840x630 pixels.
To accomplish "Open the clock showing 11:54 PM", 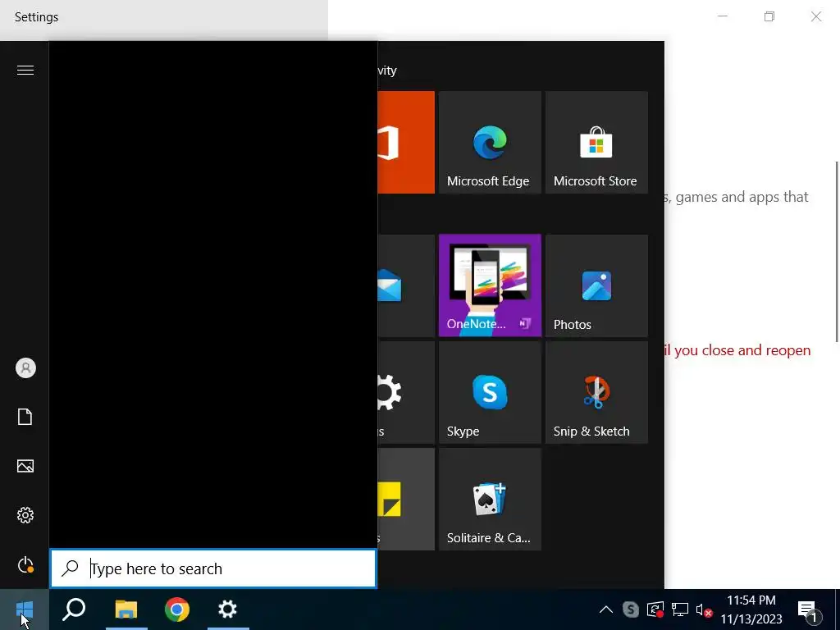I will (751, 609).
